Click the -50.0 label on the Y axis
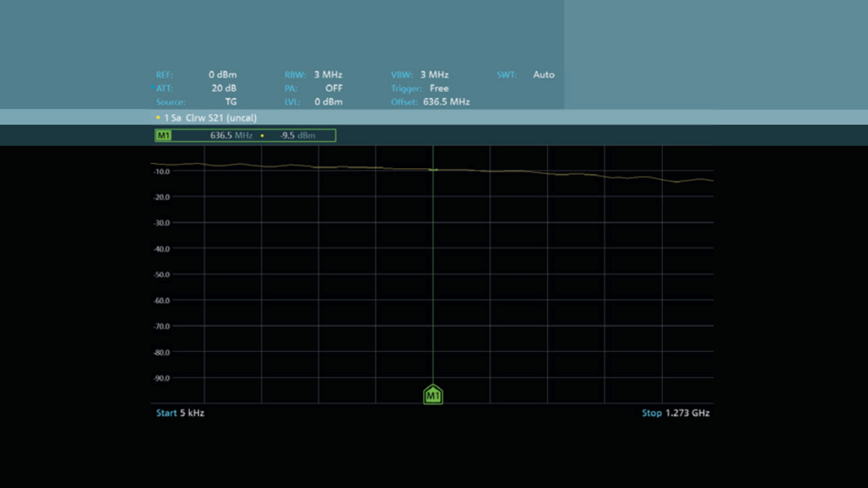The width and height of the screenshot is (868, 488). (x=161, y=274)
